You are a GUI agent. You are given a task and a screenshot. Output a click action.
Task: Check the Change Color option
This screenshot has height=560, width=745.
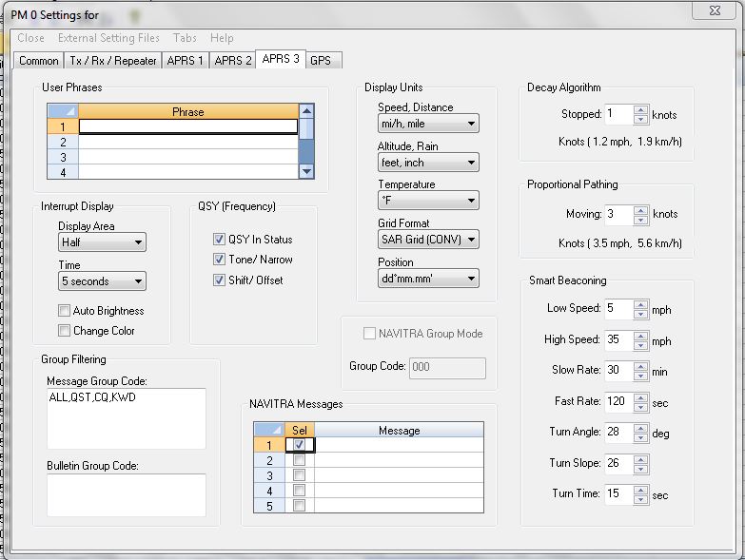point(65,331)
